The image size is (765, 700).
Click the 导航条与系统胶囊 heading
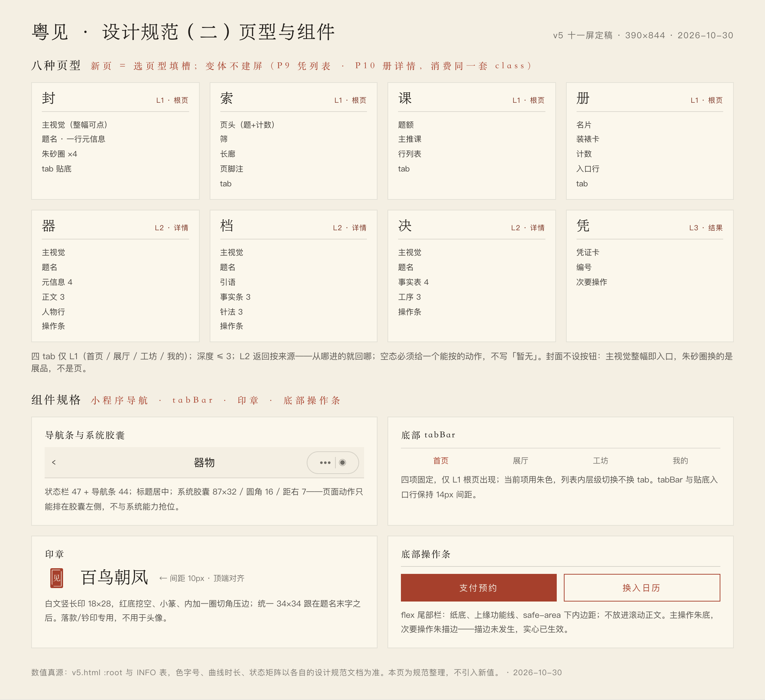(x=85, y=435)
